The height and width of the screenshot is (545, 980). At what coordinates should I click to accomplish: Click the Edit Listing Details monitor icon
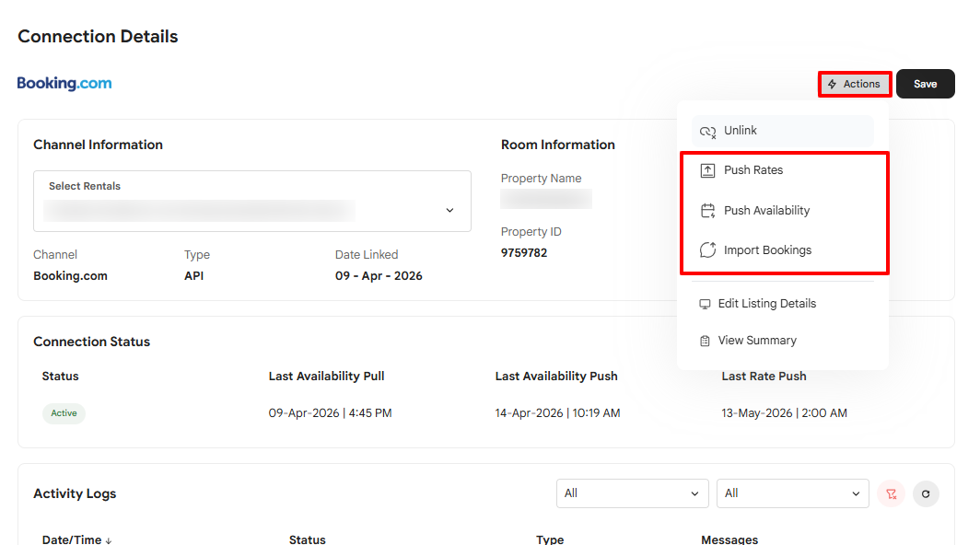(x=705, y=304)
